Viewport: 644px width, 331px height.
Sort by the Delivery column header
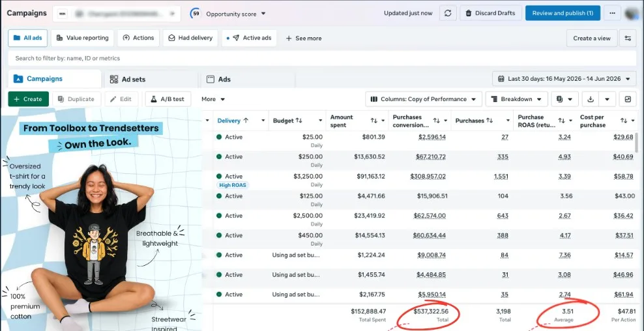[x=233, y=121]
